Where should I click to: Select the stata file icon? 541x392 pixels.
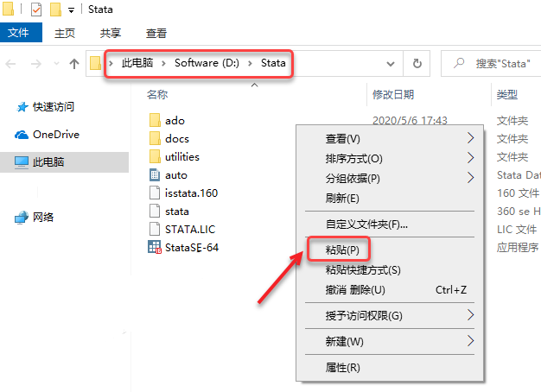coord(155,211)
